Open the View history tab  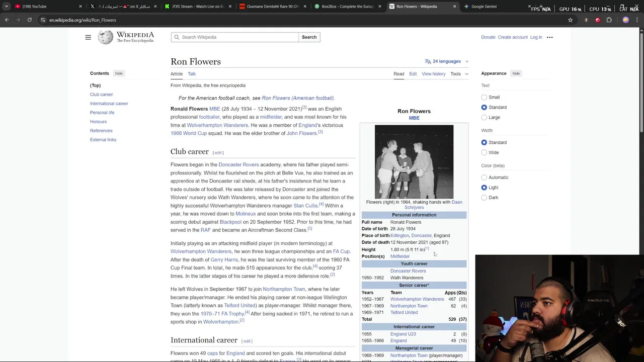tap(433, 74)
